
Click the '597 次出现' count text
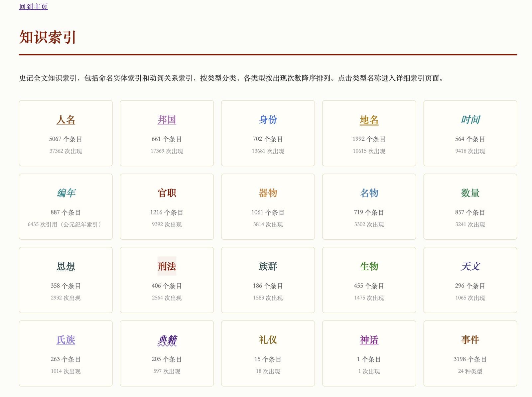tap(167, 371)
